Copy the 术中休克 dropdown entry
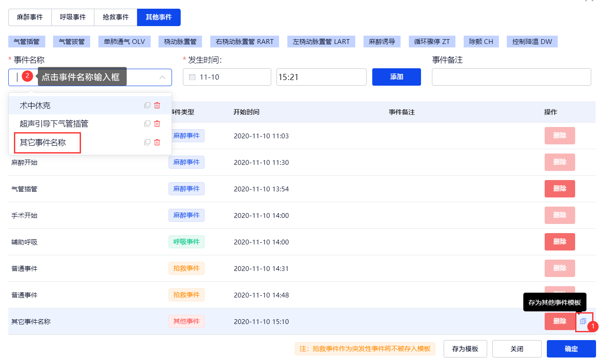Viewport: 603px width, 364px height. point(147,105)
